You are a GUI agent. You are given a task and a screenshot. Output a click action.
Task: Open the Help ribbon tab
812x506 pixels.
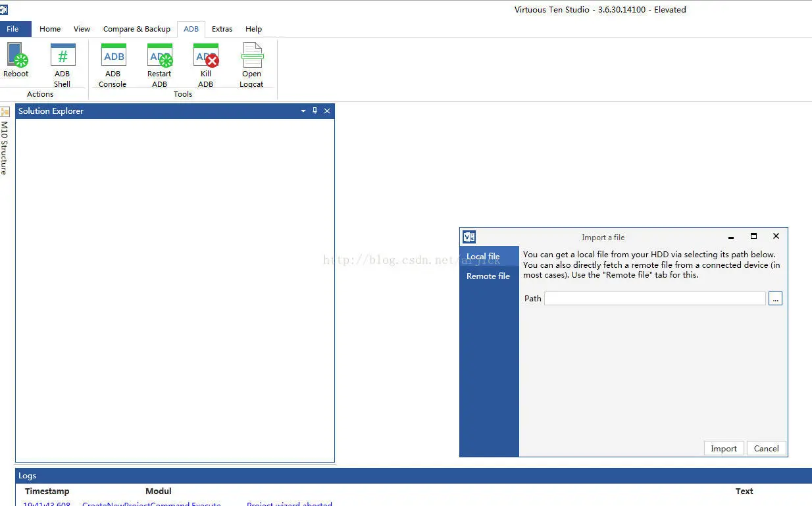[x=254, y=29]
